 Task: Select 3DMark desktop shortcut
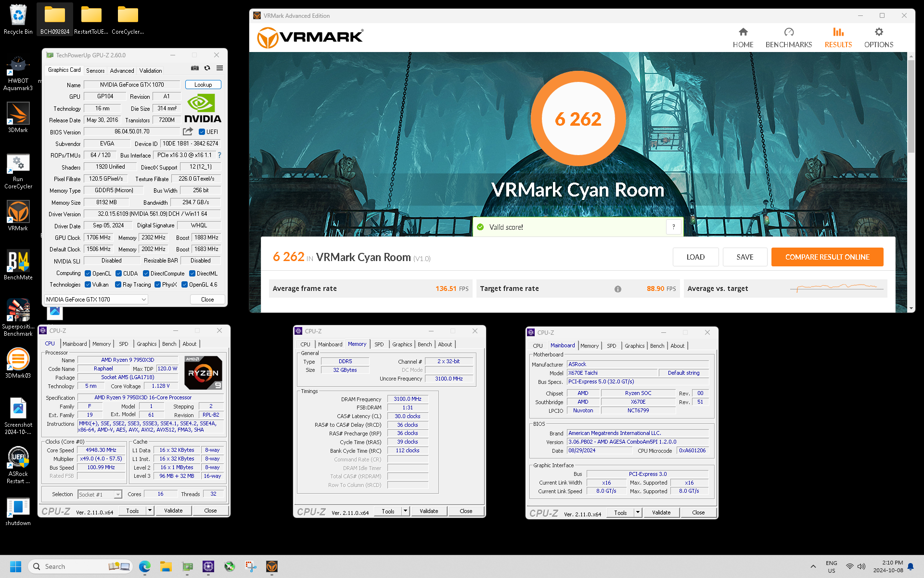click(18, 118)
